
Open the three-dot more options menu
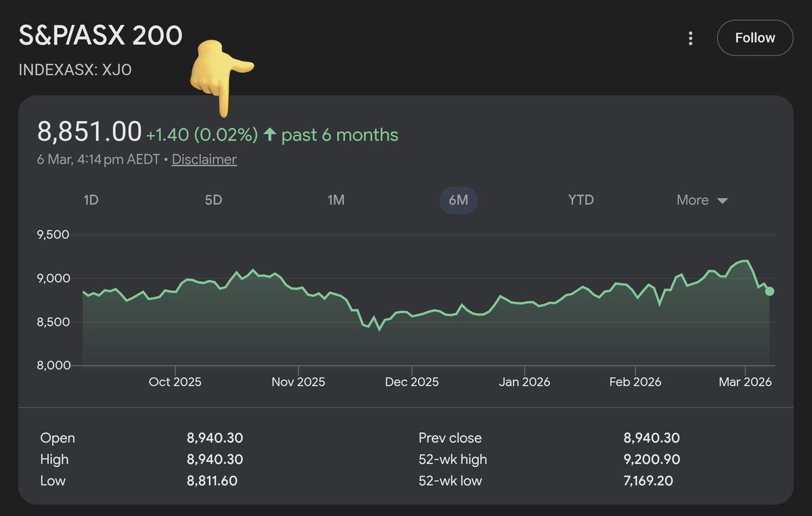690,38
